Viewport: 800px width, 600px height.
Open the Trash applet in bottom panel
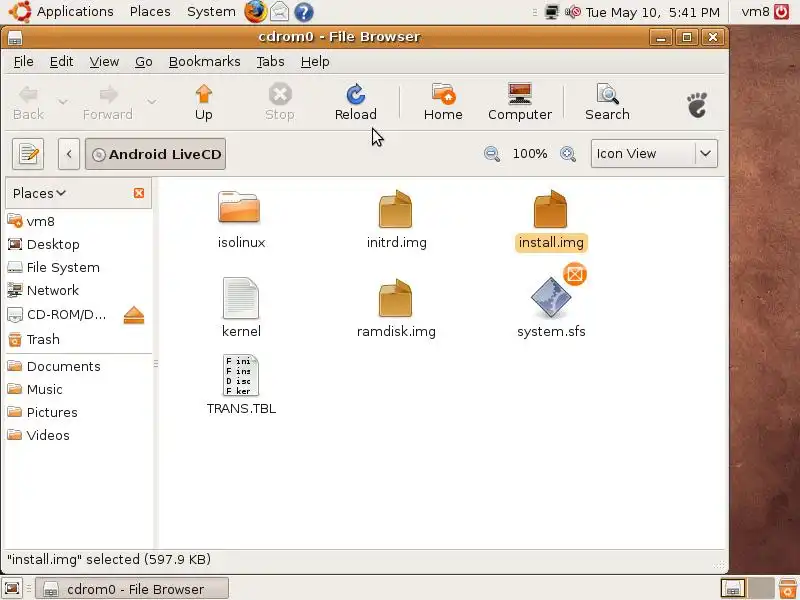[x=788, y=588]
